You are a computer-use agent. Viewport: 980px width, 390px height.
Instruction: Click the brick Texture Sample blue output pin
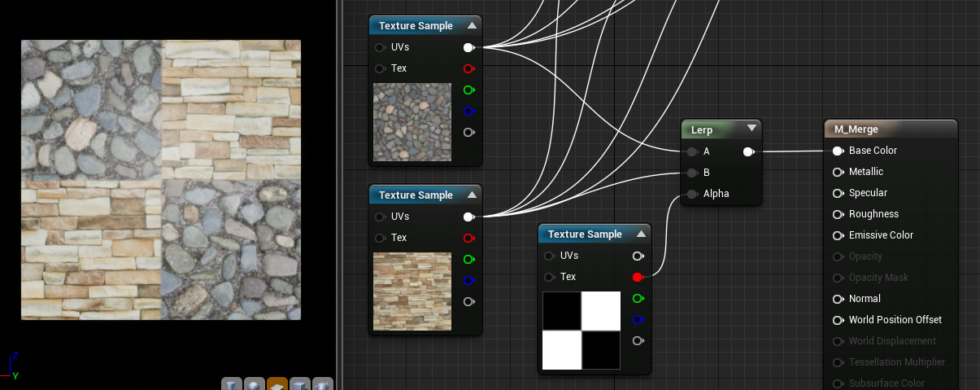468,280
